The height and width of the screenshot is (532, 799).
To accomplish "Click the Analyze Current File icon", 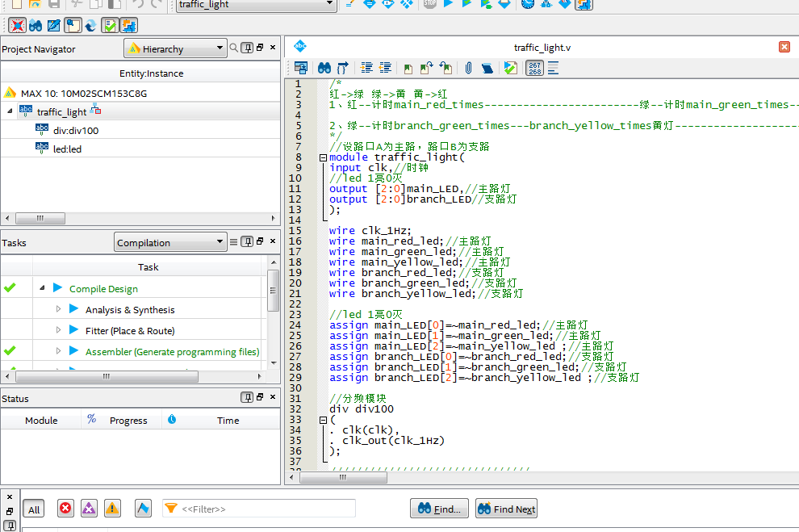I will 510,68.
